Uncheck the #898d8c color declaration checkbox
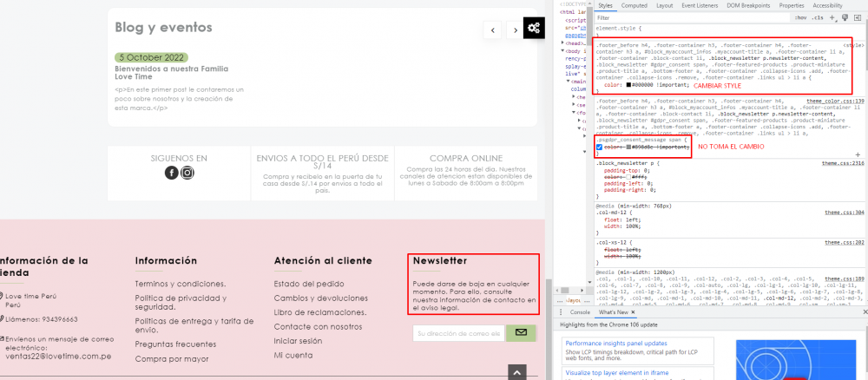The height and width of the screenshot is (380, 868). [x=600, y=147]
